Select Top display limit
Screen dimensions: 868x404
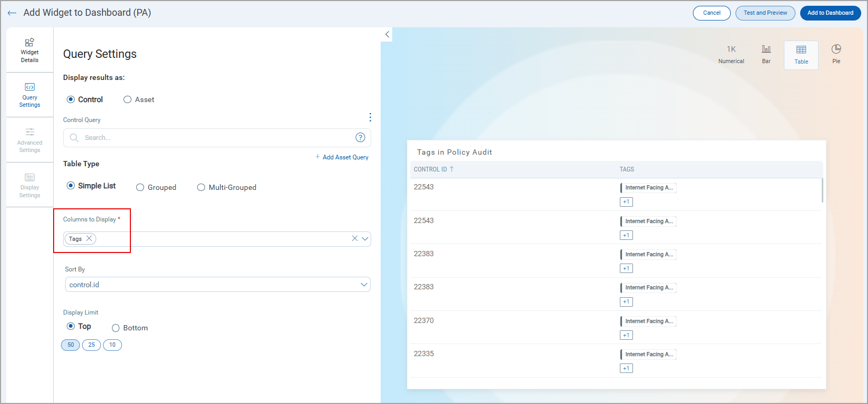pos(70,326)
